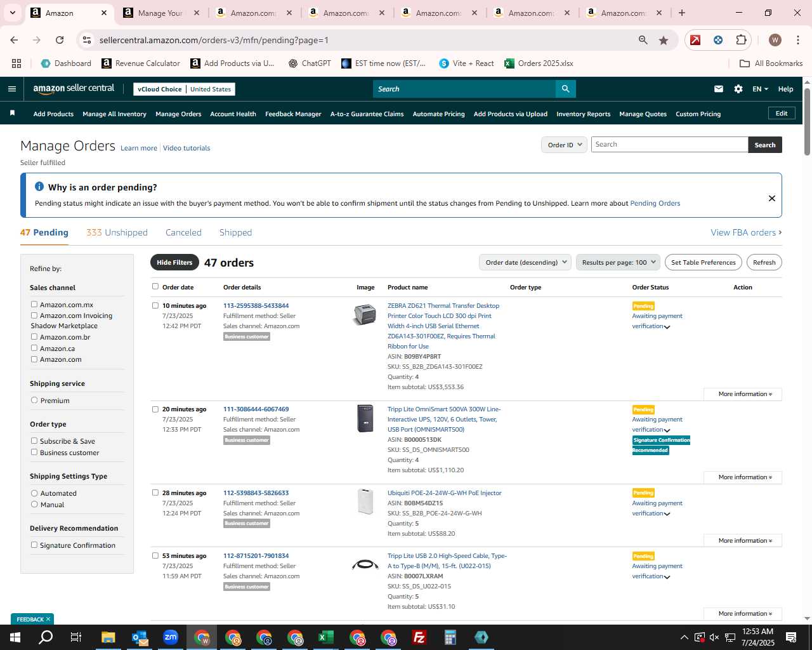Expand More information for order 113-2595388-5433844
The width and height of the screenshot is (812, 650).
742,394
